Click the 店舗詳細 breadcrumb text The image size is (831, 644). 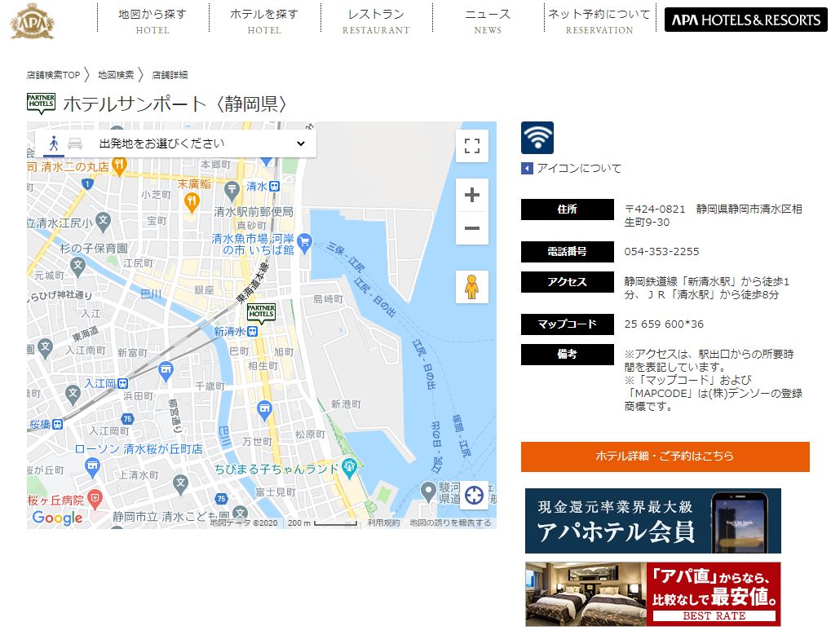click(170, 75)
